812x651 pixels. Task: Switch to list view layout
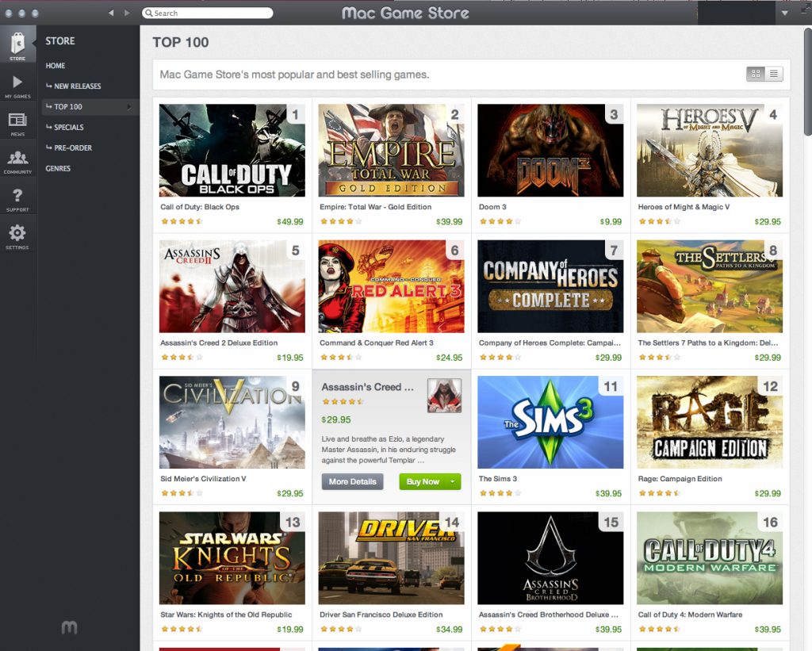coord(774,74)
